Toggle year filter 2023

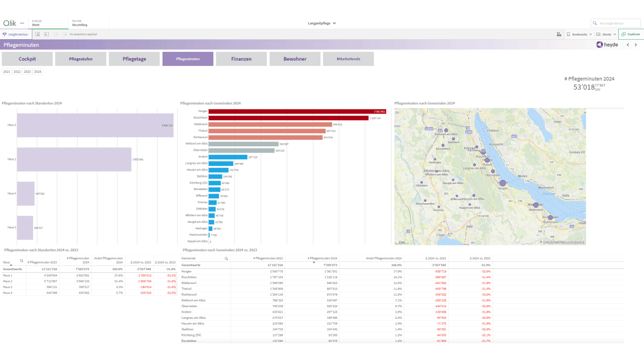point(27,72)
